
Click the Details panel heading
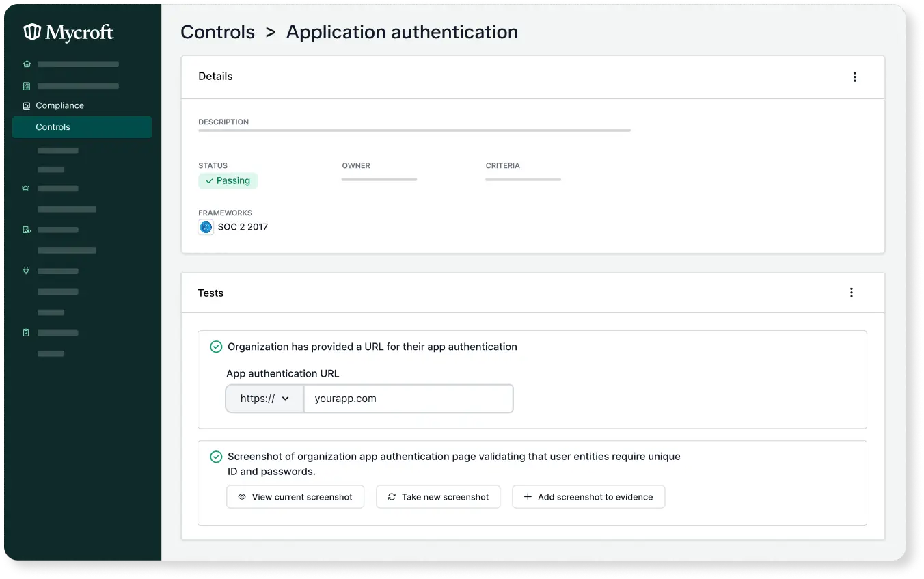pyautogui.click(x=215, y=77)
